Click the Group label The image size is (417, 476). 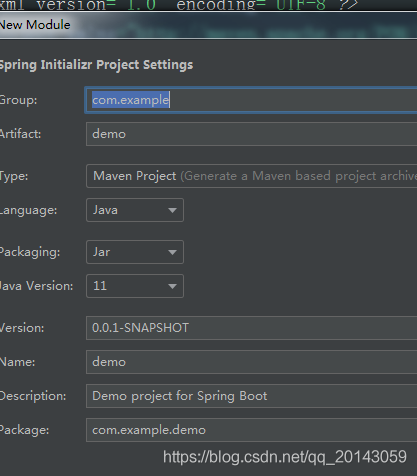tap(18, 100)
